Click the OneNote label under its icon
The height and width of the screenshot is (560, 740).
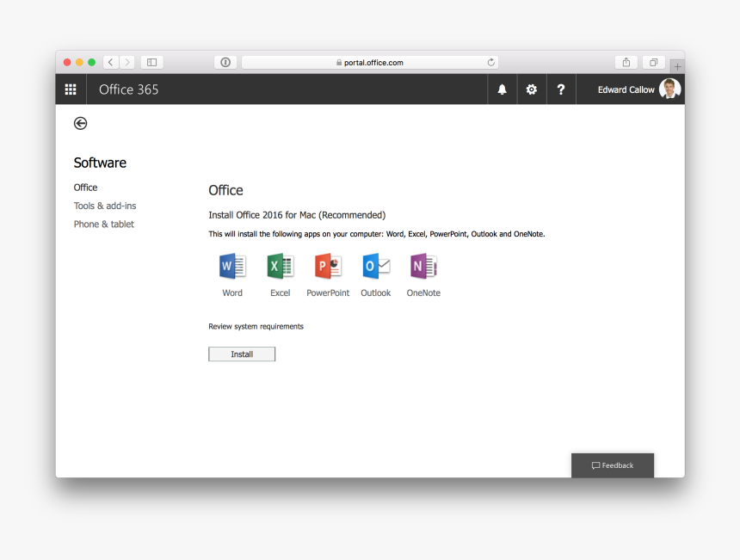coord(424,293)
